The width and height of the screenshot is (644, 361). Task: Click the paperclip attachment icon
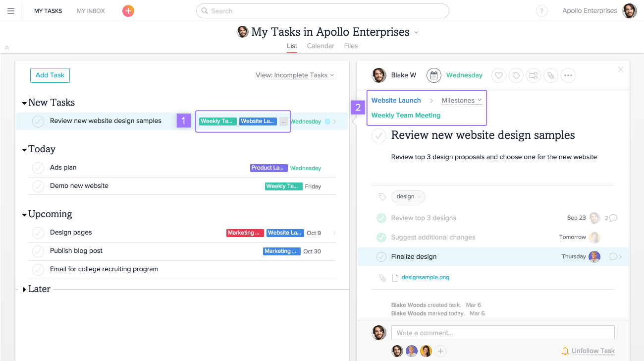(x=550, y=75)
